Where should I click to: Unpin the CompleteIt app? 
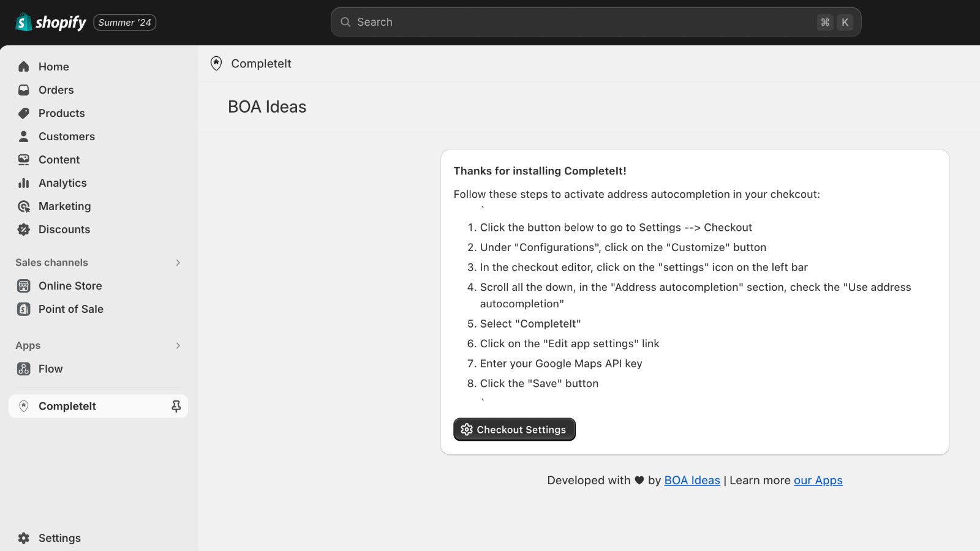pyautogui.click(x=176, y=406)
